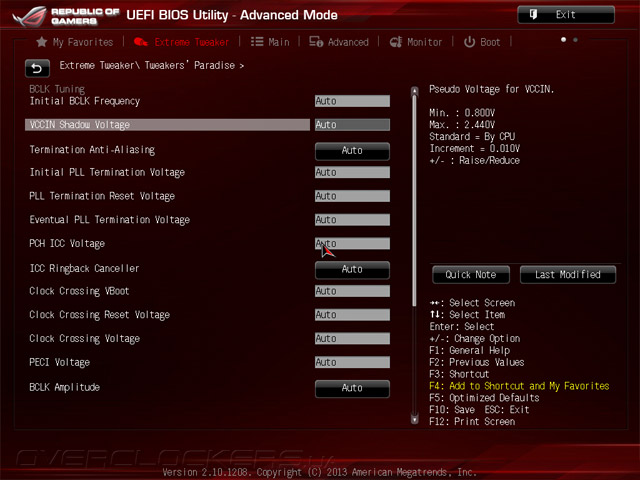The height and width of the screenshot is (480, 640).
Task: Click the settings list scrollbar thumb
Action: (x=415, y=200)
